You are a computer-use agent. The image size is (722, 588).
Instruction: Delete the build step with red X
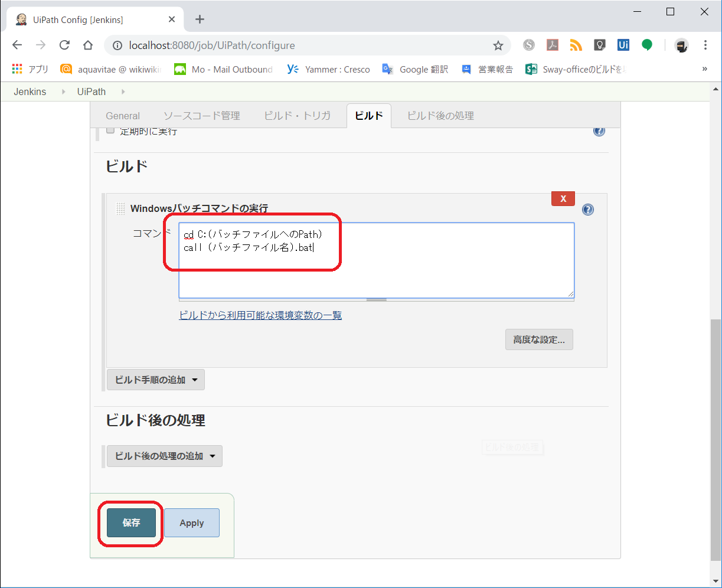pyautogui.click(x=563, y=198)
